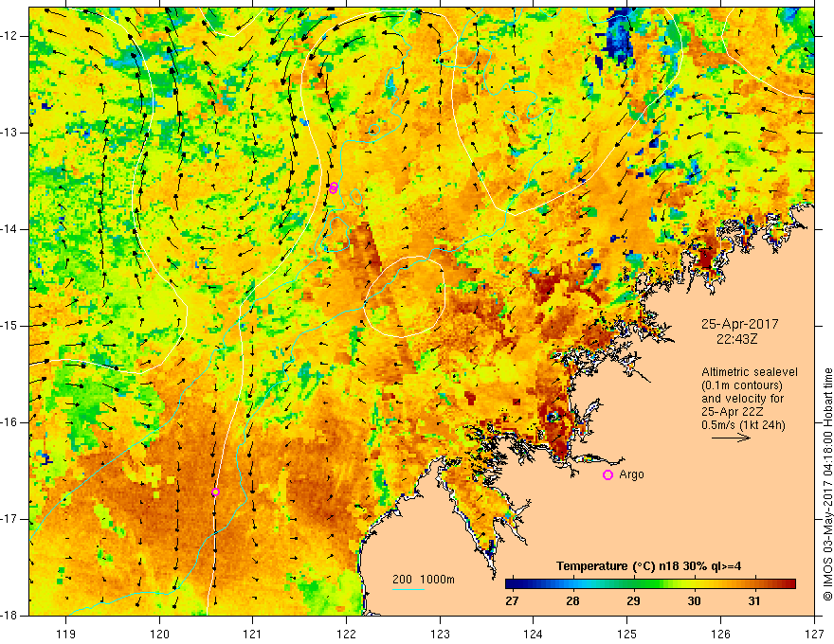The image size is (834, 644).
Task: Click the longitude axis label '119'
Action: (66, 634)
